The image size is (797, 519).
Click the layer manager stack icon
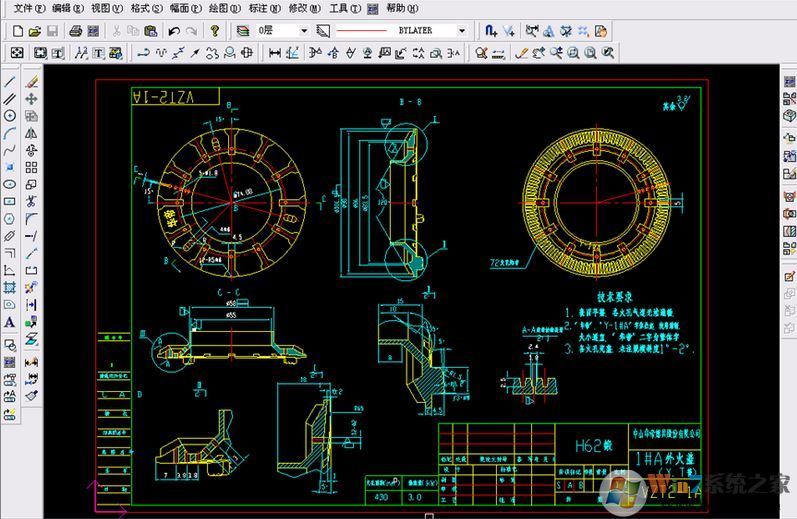tap(243, 31)
